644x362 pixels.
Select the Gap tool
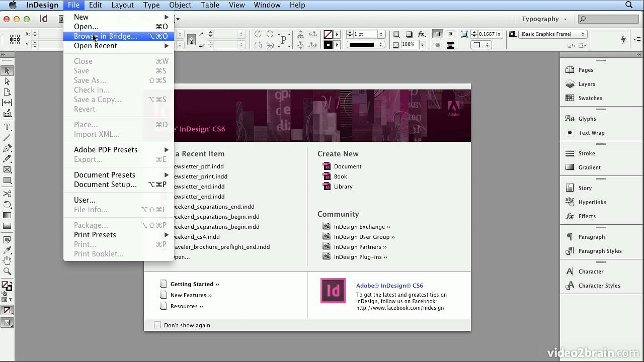7,103
